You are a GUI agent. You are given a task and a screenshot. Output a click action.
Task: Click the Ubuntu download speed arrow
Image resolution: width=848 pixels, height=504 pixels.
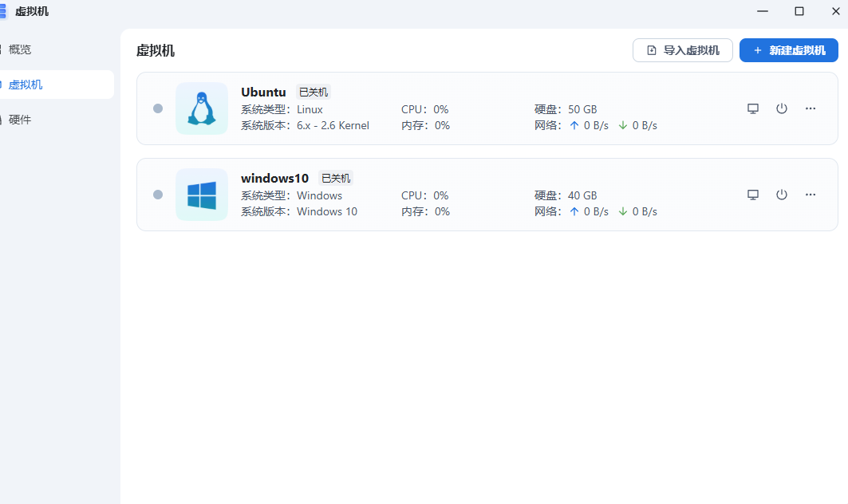(x=623, y=125)
